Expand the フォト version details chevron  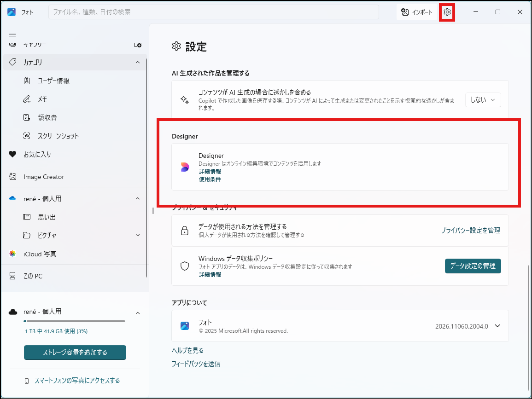tap(497, 326)
